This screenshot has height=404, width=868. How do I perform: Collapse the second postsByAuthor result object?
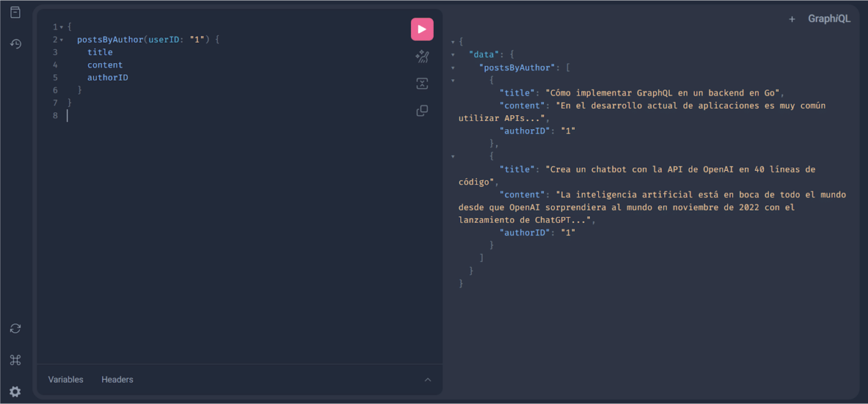click(x=453, y=156)
